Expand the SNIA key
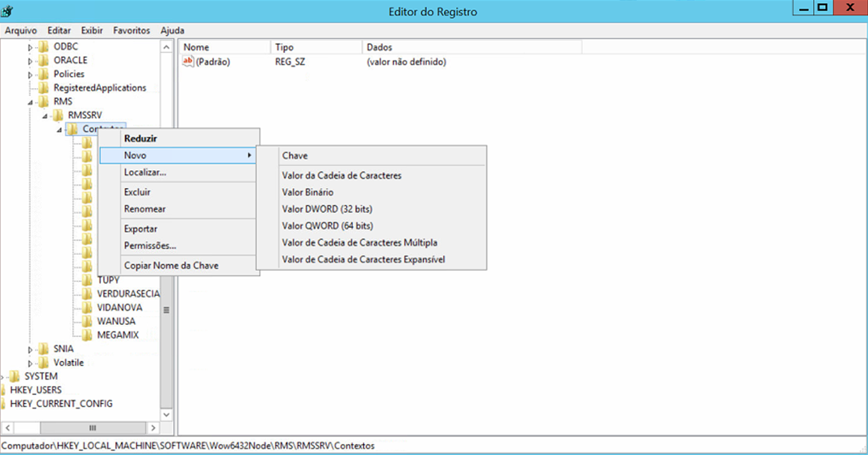868x455 pixels. pos(30,349)
